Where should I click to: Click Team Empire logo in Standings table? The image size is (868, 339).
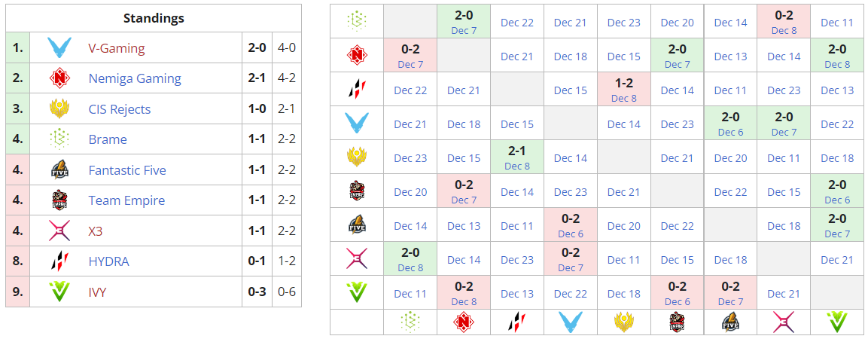[59, 200]
